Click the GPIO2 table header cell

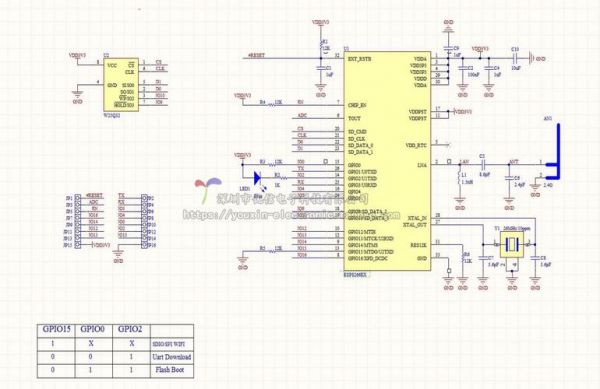131,330
